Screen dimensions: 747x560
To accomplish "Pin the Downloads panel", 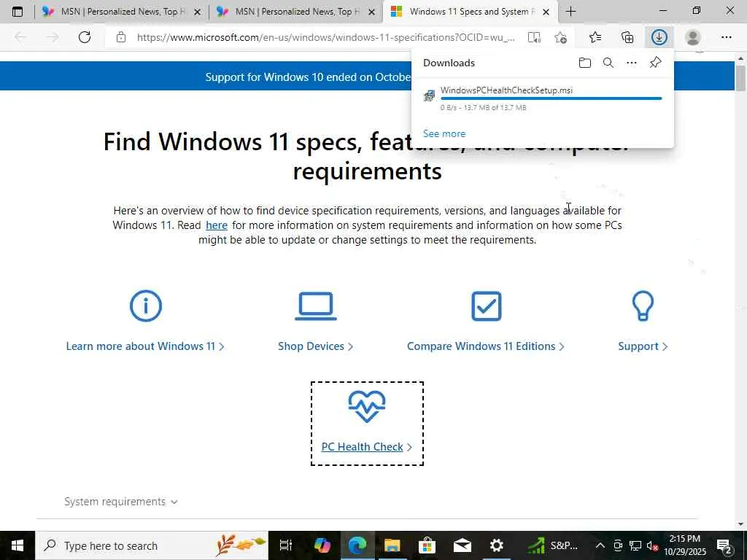I will point(655,63).
